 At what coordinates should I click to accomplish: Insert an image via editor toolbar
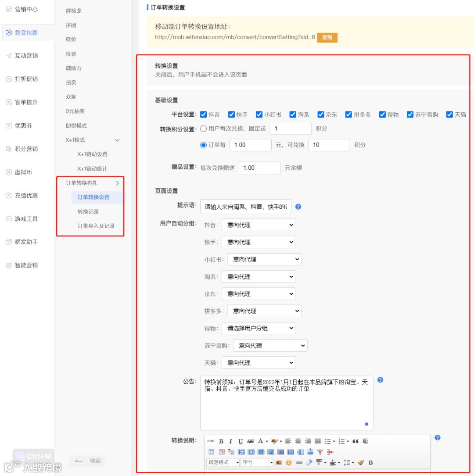click(x=279, y=463)
